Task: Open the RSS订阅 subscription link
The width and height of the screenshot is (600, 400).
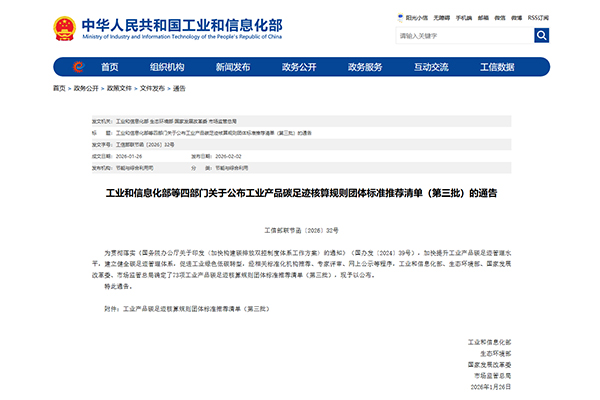Action: pyautogui.click(x=535, y=18)
